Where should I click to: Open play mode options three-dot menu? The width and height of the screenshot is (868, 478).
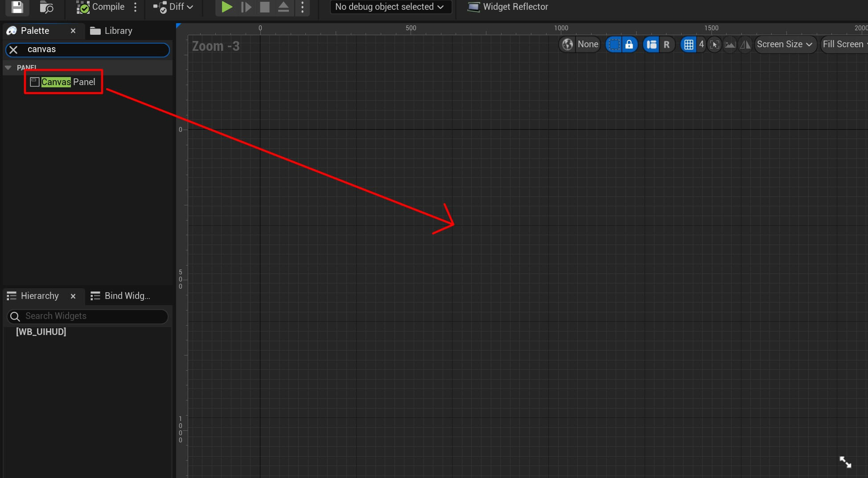[x=303, y=7]
